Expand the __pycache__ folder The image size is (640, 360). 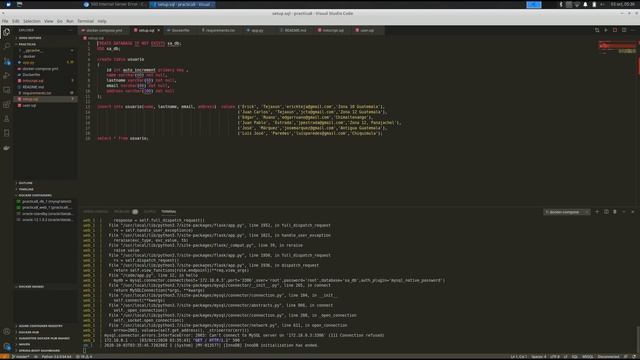pos(33,50)
